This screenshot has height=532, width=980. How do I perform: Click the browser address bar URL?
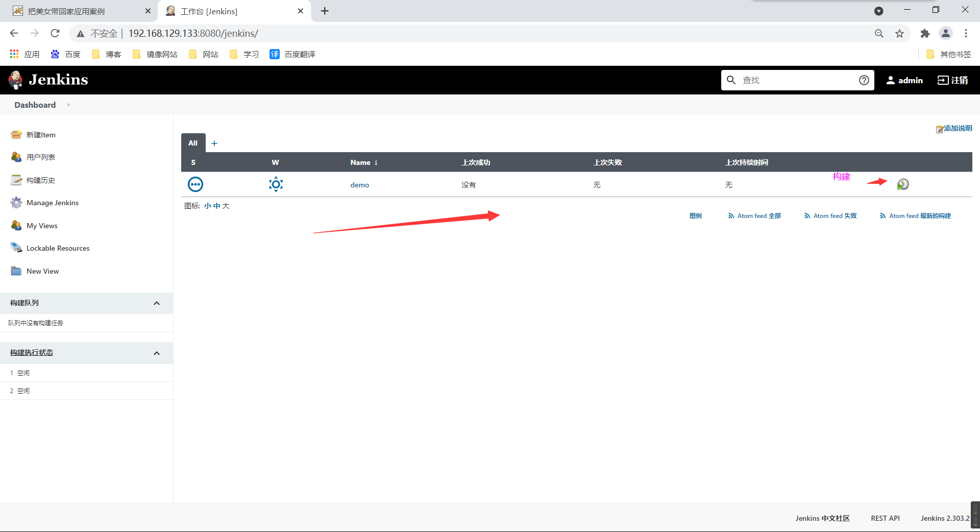(193, 33)
